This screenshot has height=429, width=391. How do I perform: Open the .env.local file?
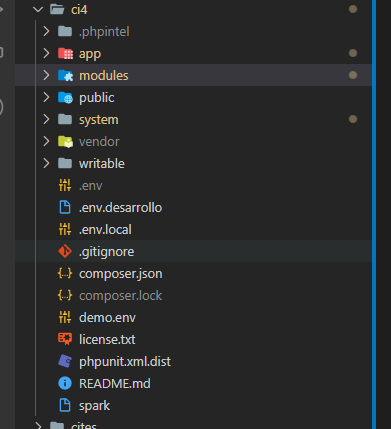[x=105, y=230]
